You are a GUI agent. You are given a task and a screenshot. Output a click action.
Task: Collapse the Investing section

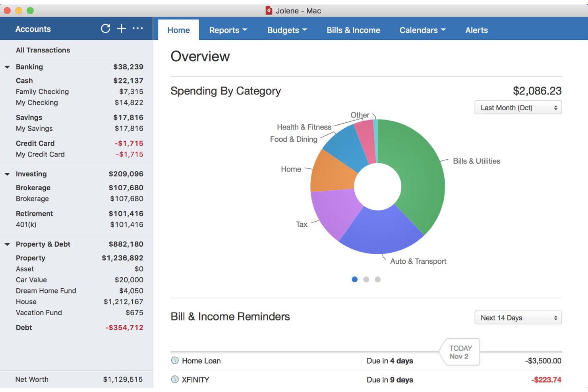7,174
